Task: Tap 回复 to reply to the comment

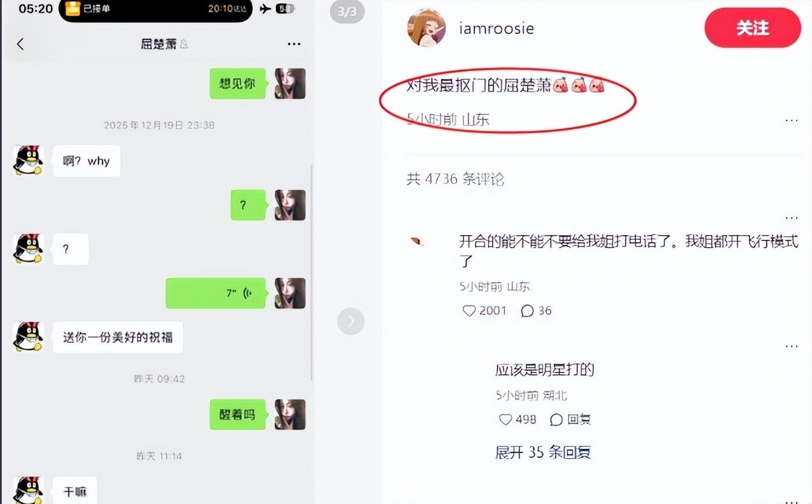Action: [570, 419]
